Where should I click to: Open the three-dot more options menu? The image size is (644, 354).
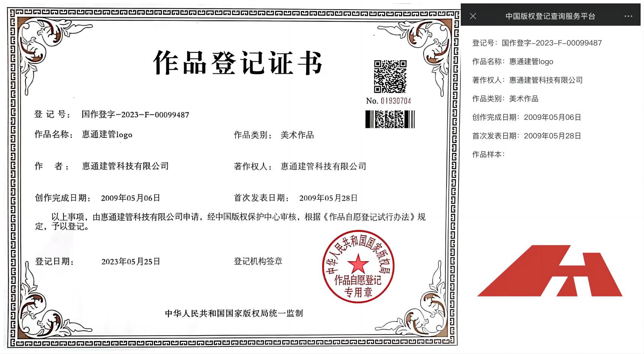pos(628,16)
